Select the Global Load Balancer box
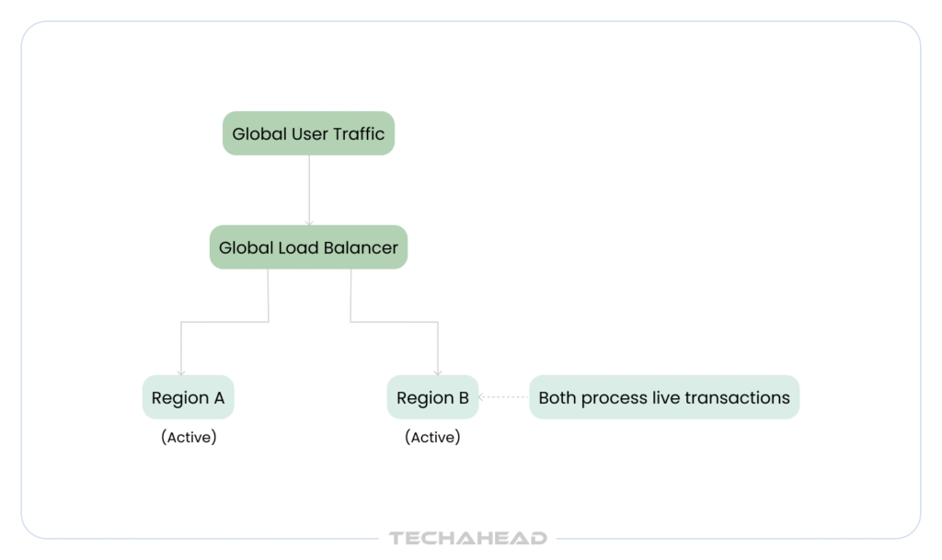942x560 pixels. pyautogui.click(x=308, y=247)
